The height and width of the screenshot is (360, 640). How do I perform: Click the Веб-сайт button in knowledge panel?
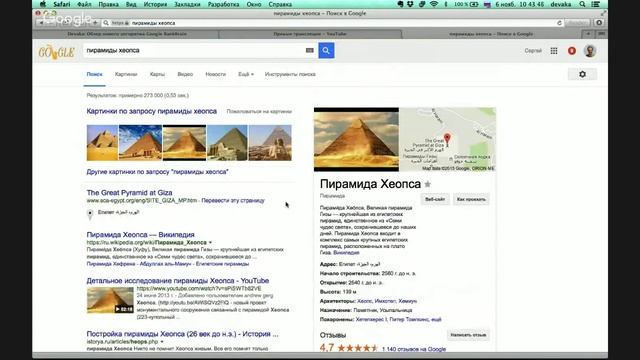435,199
